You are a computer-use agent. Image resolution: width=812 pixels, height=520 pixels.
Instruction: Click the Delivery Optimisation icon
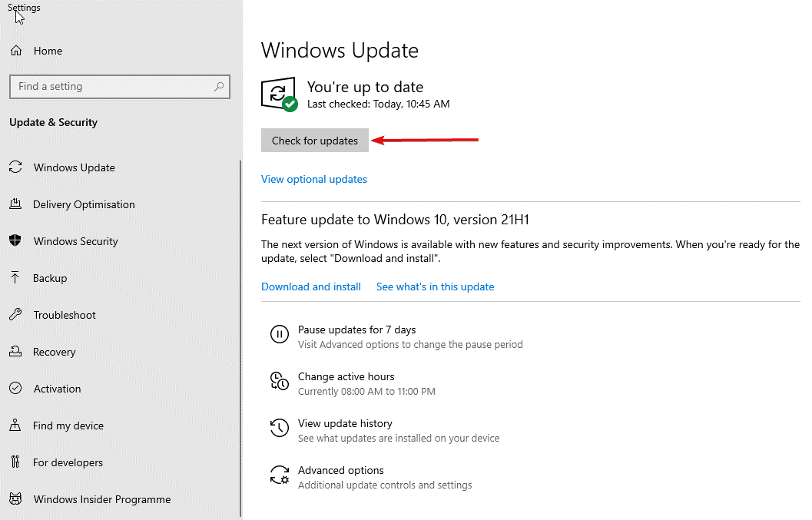pyautogui.click(x=16, y=204)
